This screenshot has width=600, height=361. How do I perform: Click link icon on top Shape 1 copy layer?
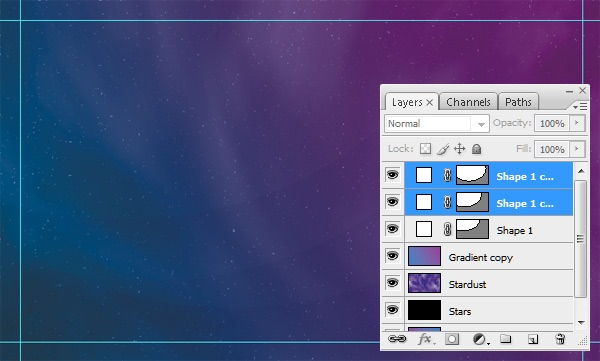pos(447,175)
